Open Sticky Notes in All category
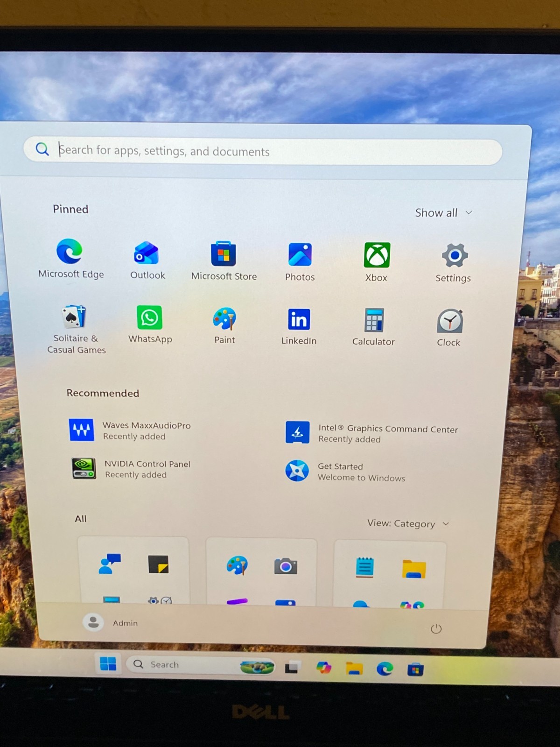Screen dimensions: 560x747 (x=158, y=564)
